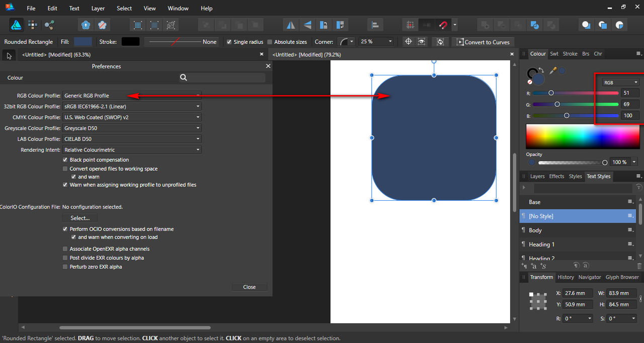Click the blue flower upload toolbar icon
This screenshot has height=343, width=644.
86,25
